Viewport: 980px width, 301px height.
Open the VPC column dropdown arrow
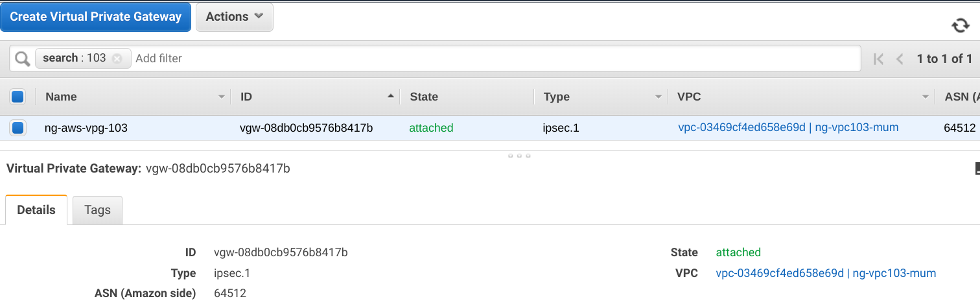click(x=926, y=97)
